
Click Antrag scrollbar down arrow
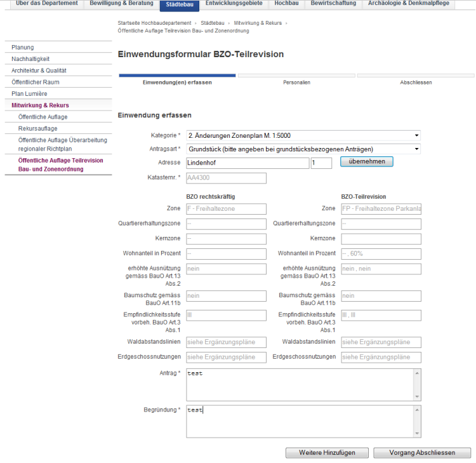point(417,397)
